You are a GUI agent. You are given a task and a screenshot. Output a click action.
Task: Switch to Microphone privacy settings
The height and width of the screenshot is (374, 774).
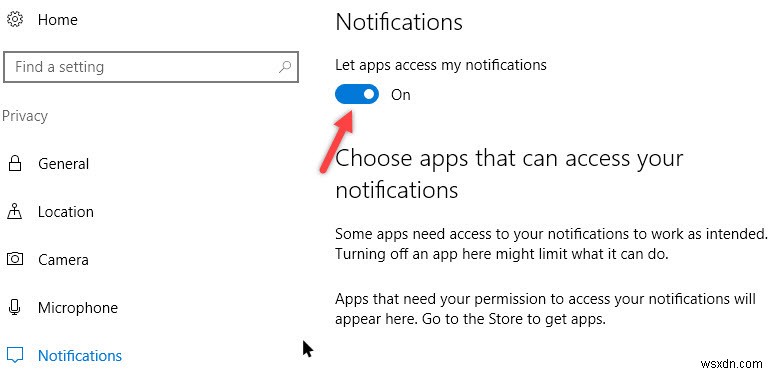(x=78, y=307)
